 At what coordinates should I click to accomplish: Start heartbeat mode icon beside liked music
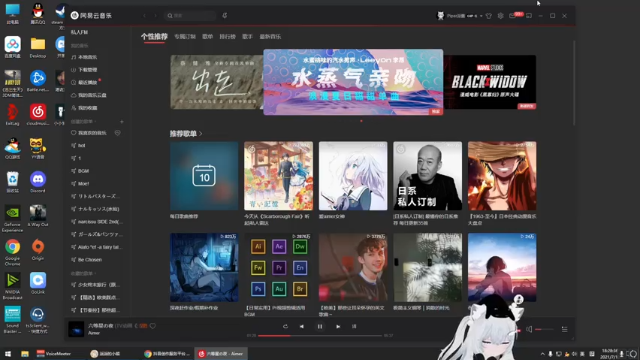[118, 133]
